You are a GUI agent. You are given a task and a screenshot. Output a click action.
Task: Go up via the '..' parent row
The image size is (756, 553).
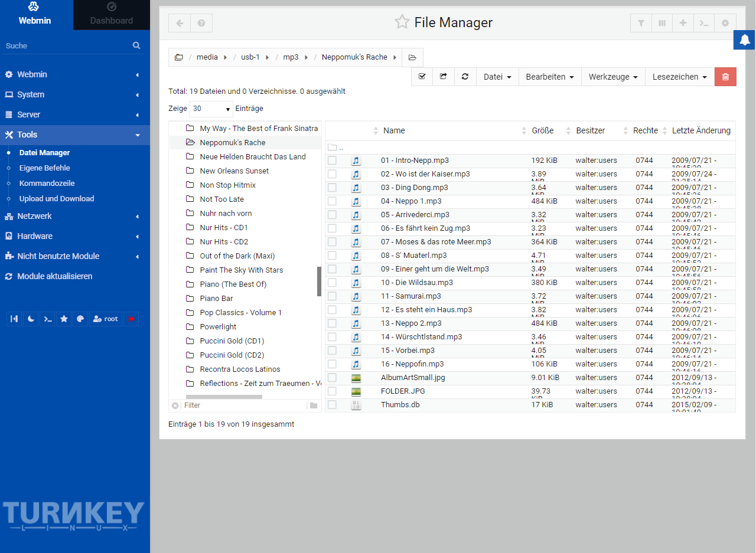click(530, 148)
